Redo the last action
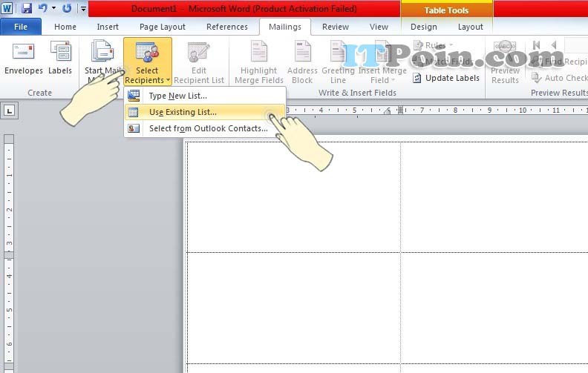This screenshot has height=373, width=588. coord(67,8)
